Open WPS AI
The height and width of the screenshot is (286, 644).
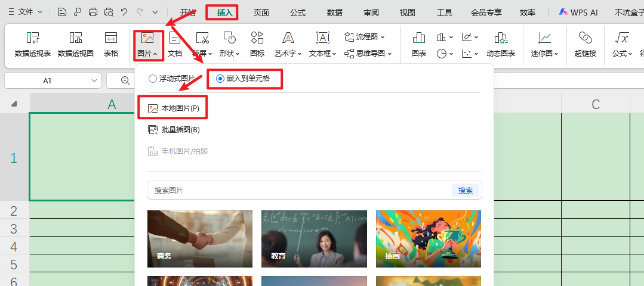[x=578, y=13]
